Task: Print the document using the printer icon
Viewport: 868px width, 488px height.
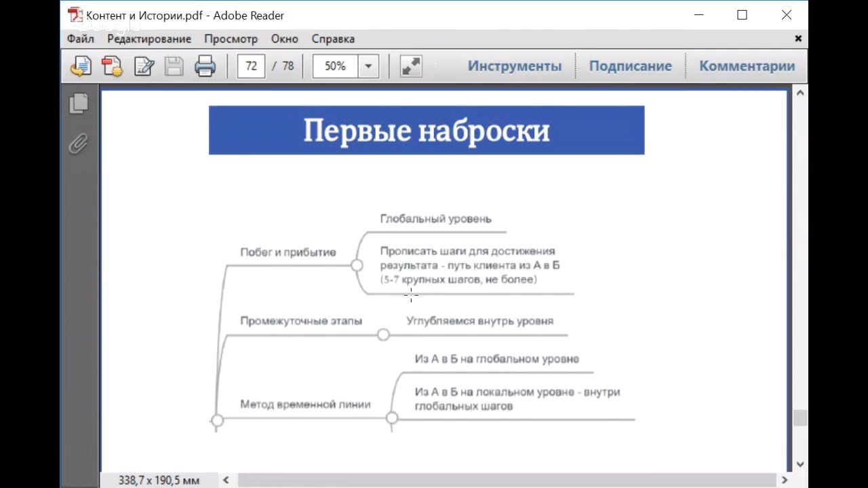Action: [x=205, y=66]
